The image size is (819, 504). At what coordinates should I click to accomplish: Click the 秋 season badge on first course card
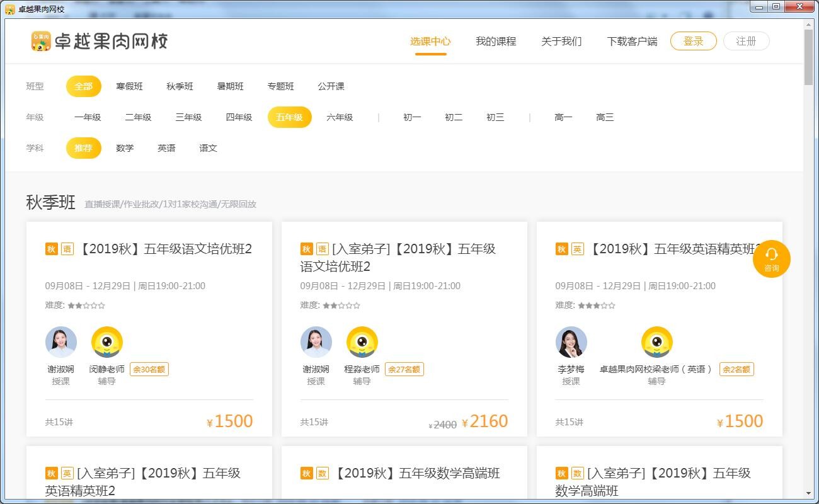(x=50, y=249)
